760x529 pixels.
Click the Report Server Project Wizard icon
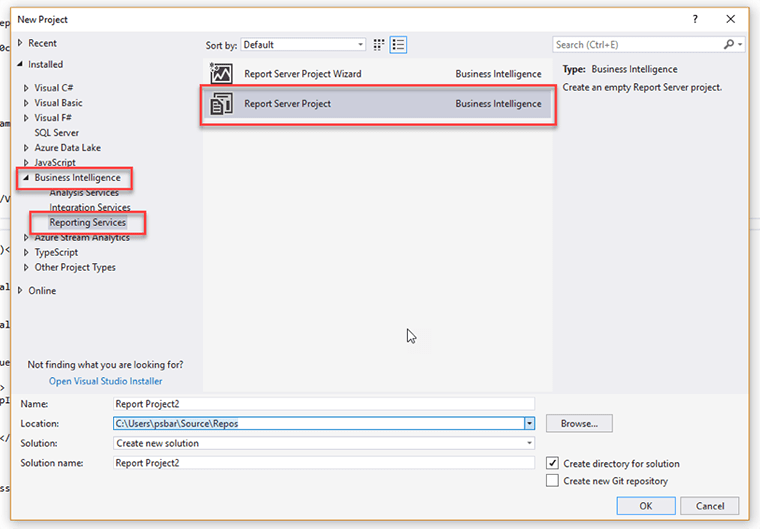(221, 74)
